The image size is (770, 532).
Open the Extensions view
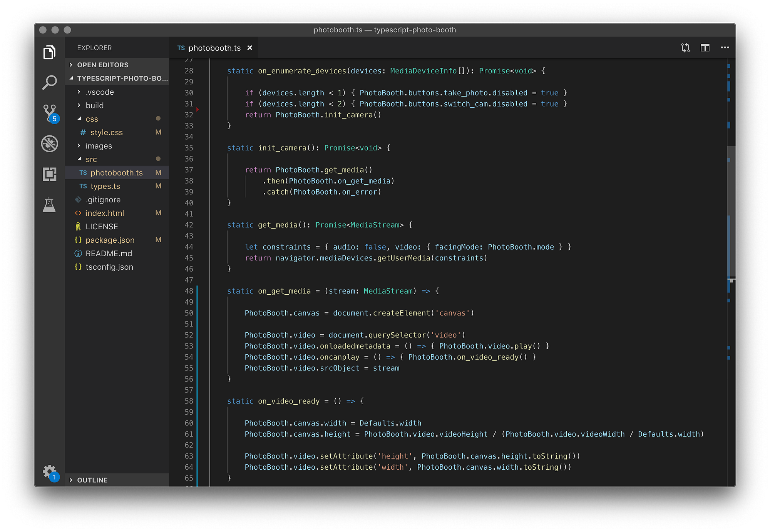click(49, 174)
